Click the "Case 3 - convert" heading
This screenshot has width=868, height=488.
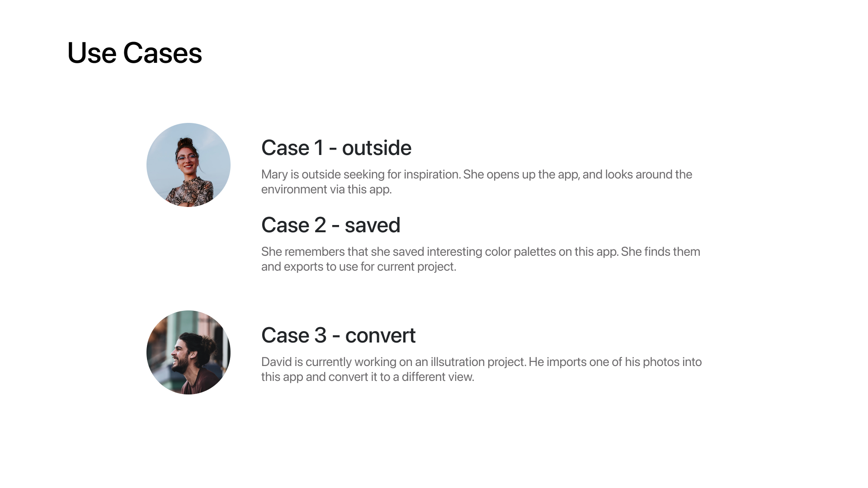338,335
